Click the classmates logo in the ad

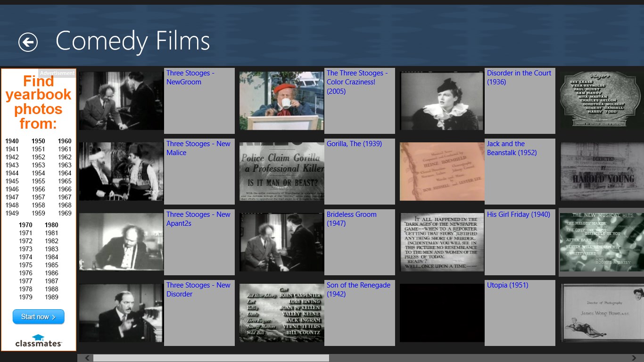click(39, 341)
